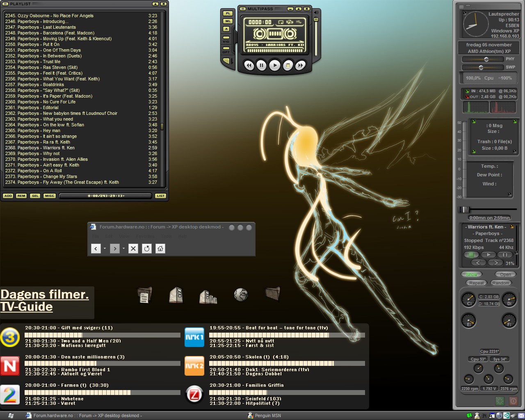The height and width of the screenshot is (420, 525).
Task: Open the Favorites menu in the browser
Action: [145, 236]
